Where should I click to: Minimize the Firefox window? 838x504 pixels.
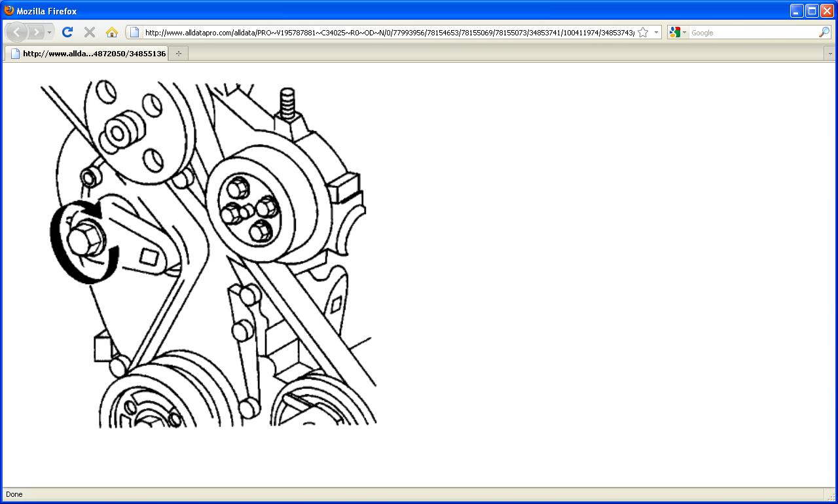(797, 10)
